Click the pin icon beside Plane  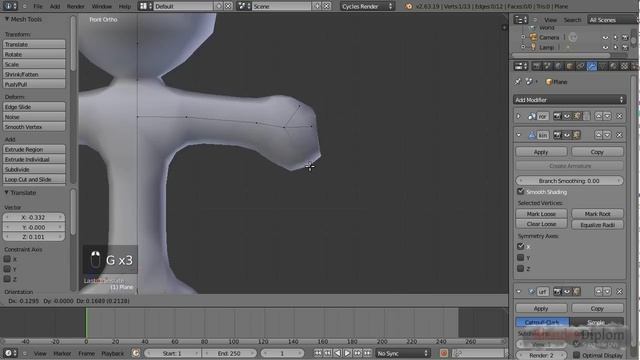coord(518,82)
